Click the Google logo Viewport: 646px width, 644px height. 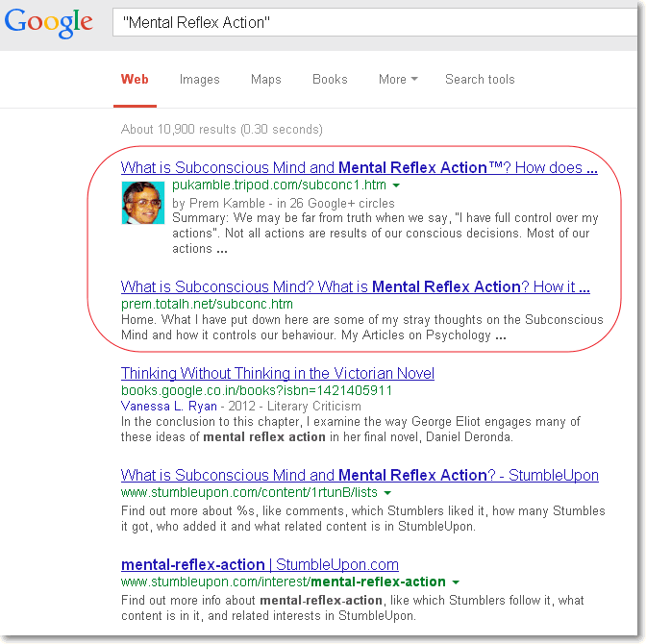pyautogui.click(x=48, y=23)
